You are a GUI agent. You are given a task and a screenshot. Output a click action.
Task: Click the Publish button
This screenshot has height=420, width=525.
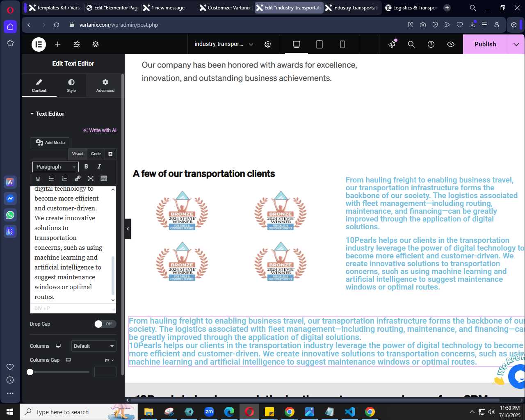(485, 44)
